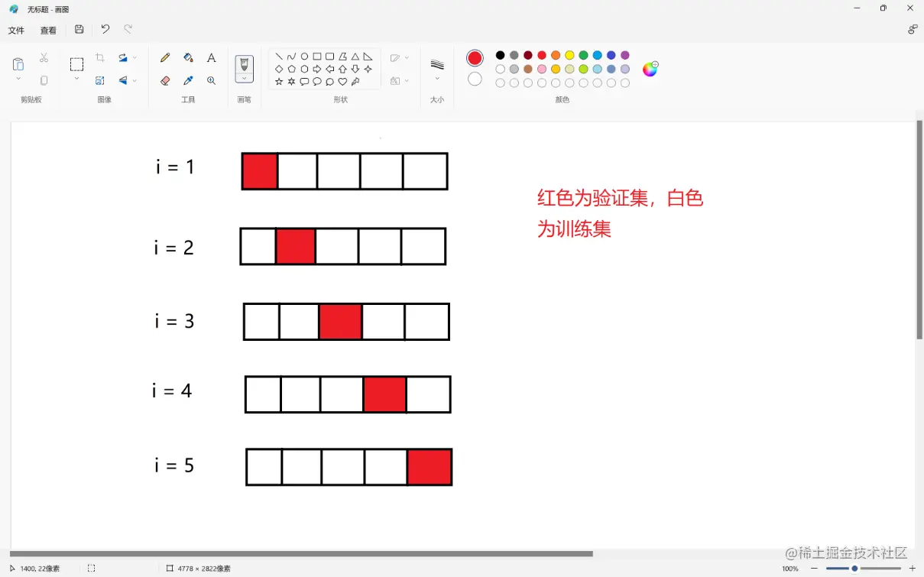Click the 4778 × 2822像素 canvas size text
924x577 pixels.
click(204, 569)
